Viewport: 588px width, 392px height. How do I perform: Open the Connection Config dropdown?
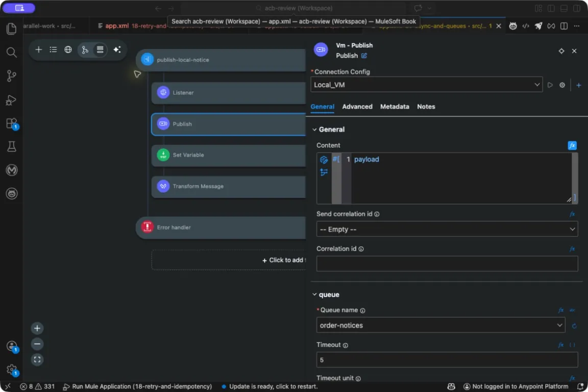[x=426, y=85]
